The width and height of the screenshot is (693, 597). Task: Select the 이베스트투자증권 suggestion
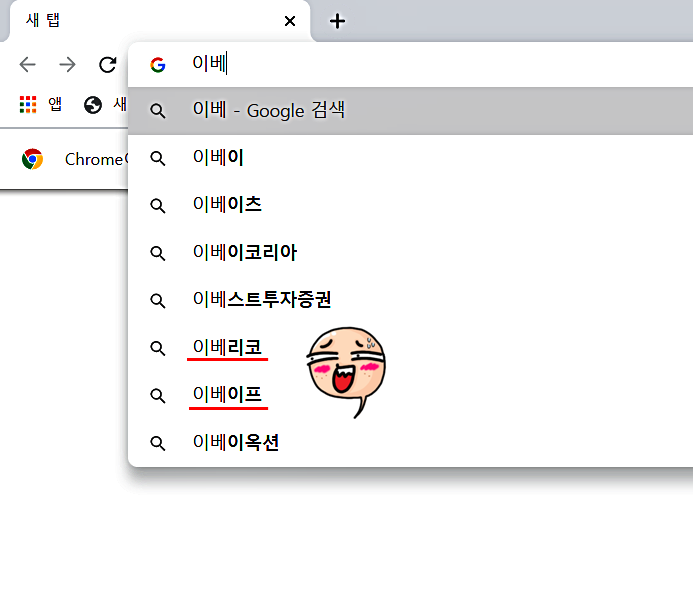(x=261, y=300)
